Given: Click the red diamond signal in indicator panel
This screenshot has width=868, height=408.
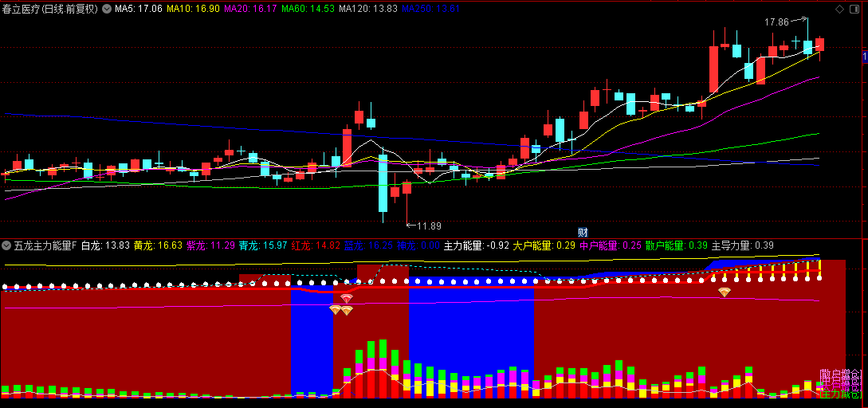Looking at the screenshot, I should pos(347,299).
